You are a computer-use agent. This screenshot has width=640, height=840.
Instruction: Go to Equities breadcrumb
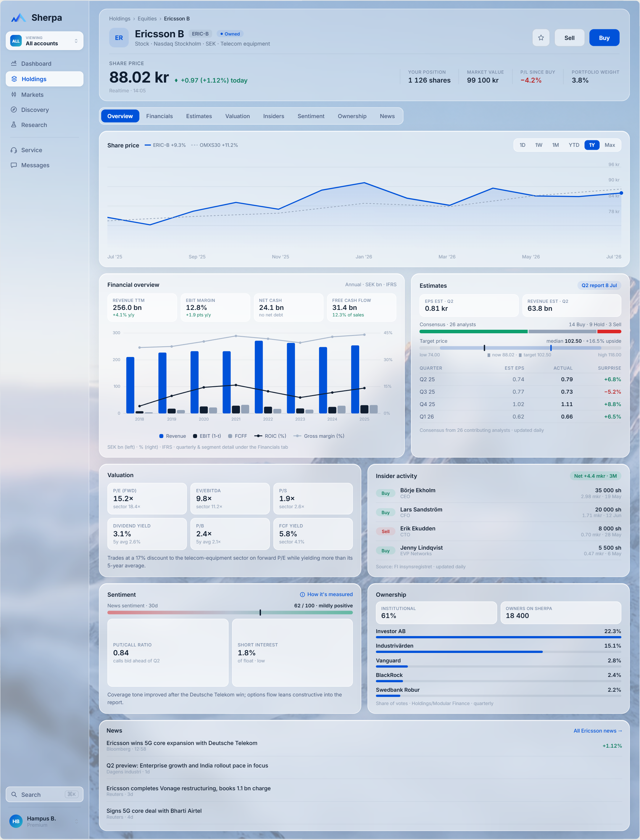147,19
